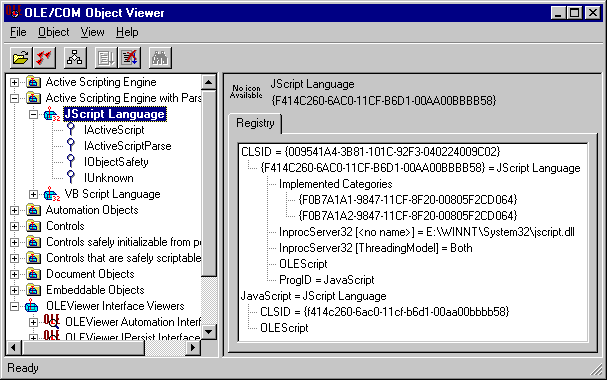This screenshot has height=380, width=607.
Task: Click the IActiveScriptParse interface pin icon
Action: 70,145
